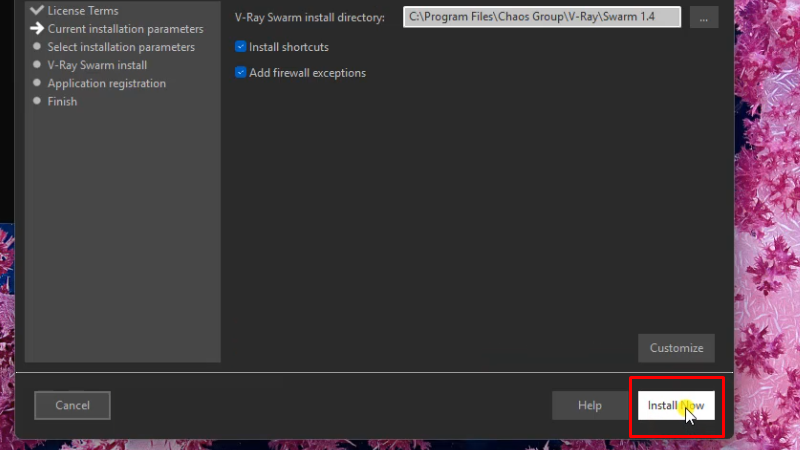Image resolution: width=800 pixels, height=450 pixels.
Task: Select the V-Ray Swarm install step
Action: [x=97, y=65]
